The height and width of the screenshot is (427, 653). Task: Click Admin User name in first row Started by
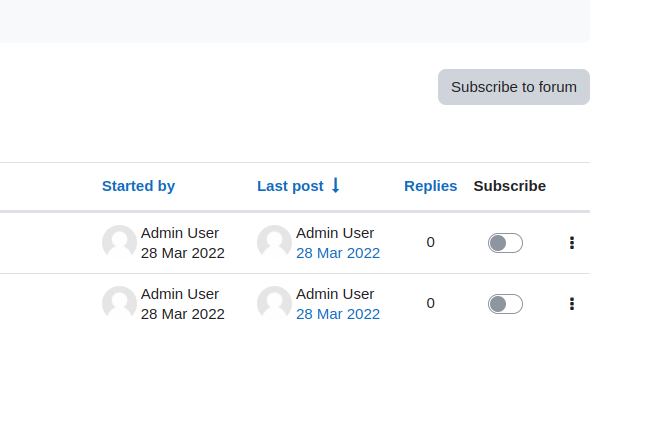tap(180, 233)
